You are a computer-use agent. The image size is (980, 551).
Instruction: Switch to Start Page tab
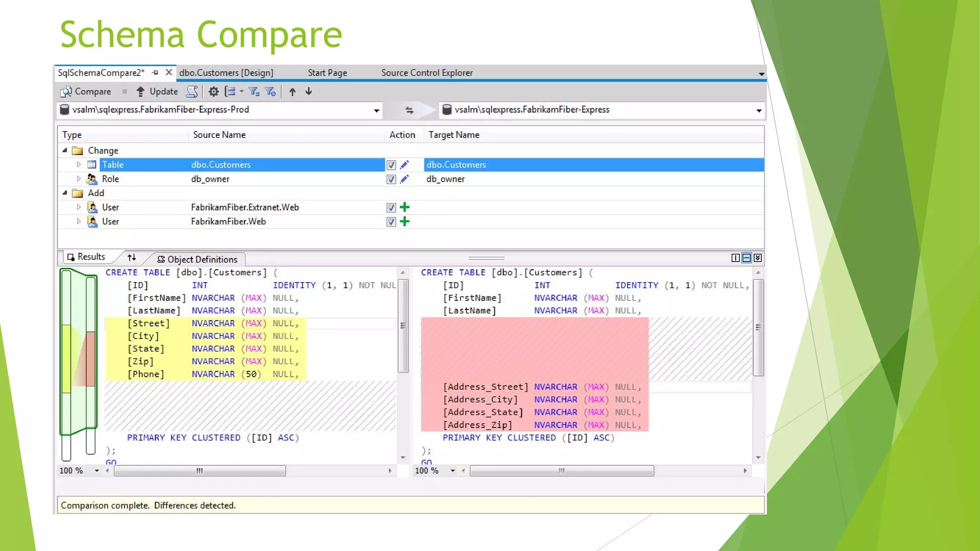click(327, 73)
